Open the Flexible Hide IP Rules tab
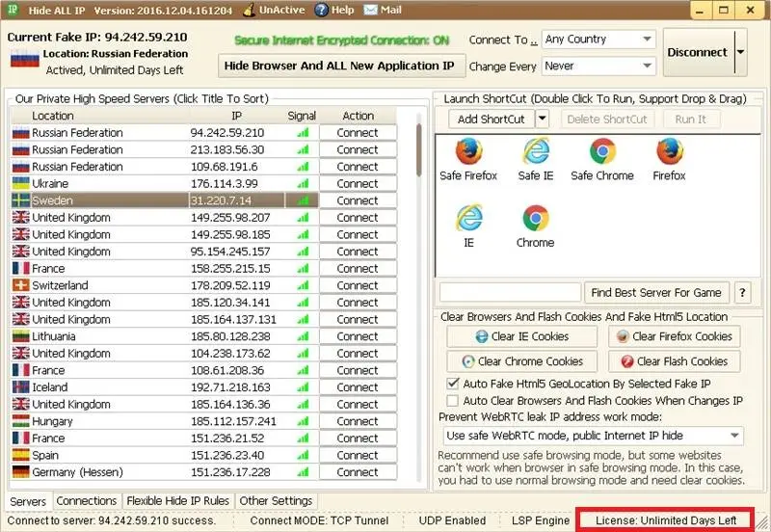 coord(178,501)
